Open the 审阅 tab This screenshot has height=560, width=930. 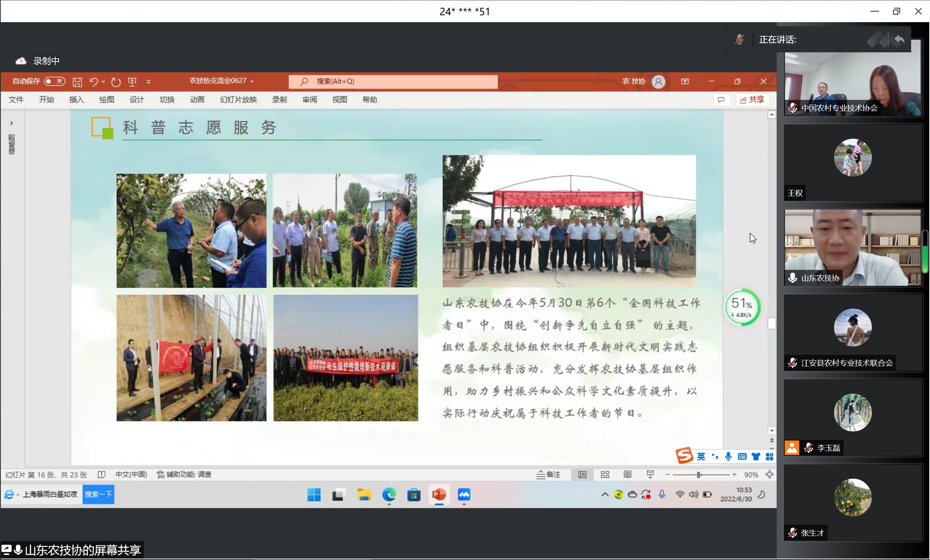click(x=310, y=100)
